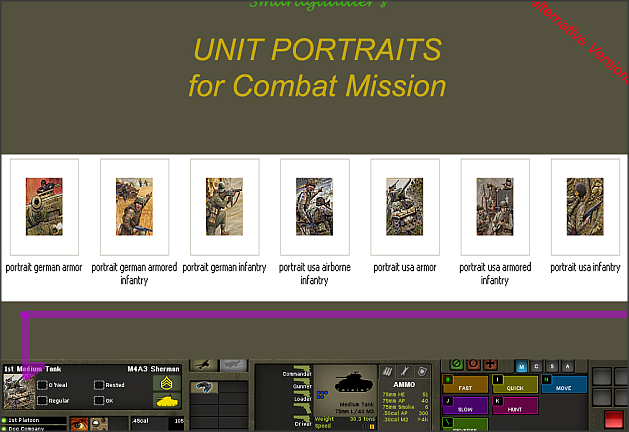The image size is (629, 432).
Task: Click the M4A3 Sherman unit name
Action: point(153,369)
